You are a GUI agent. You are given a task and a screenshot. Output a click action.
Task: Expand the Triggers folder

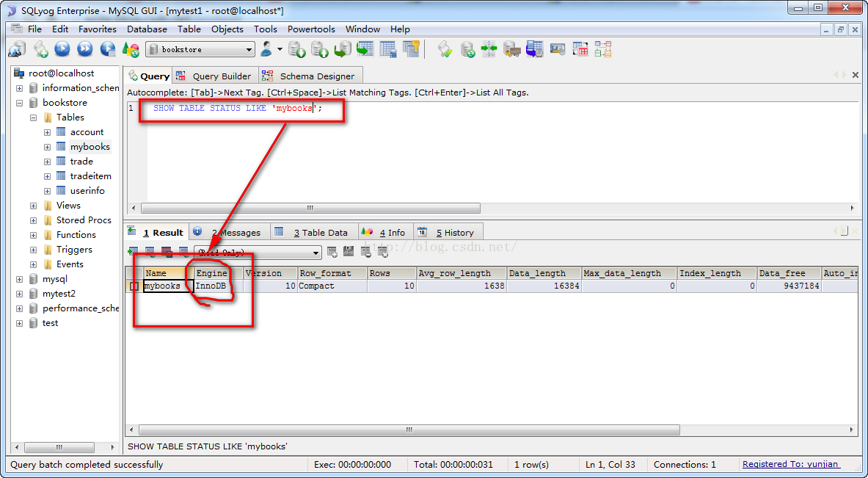(33, 250)
